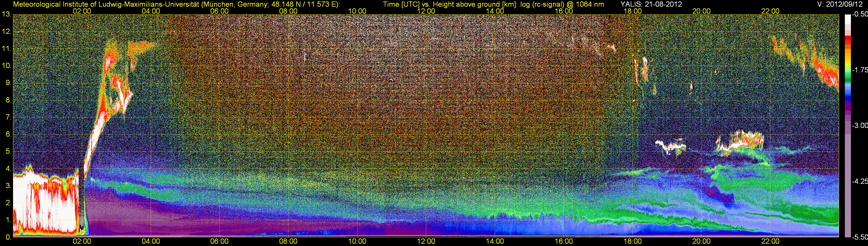Image resolution: width=868 pixels, height=246 pixels.
Task: Select "04:00" on the top time axis
Action: click(x=151, y=11)
